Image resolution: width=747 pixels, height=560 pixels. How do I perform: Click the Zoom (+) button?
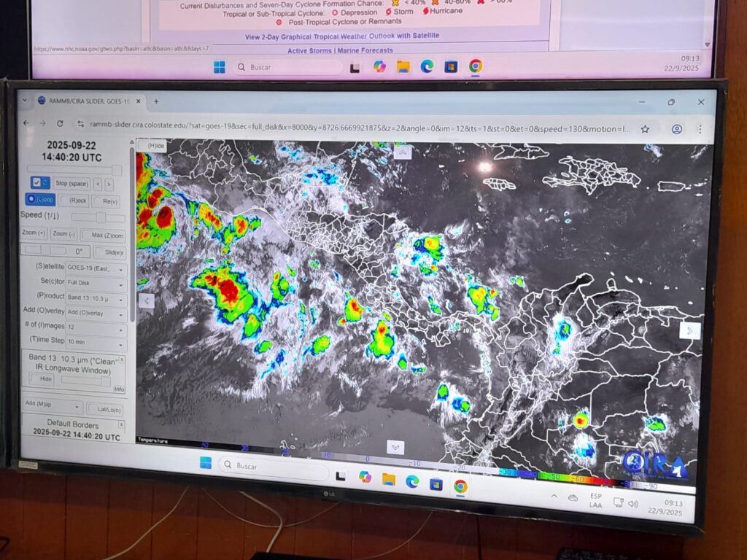(x=34, y=234)
